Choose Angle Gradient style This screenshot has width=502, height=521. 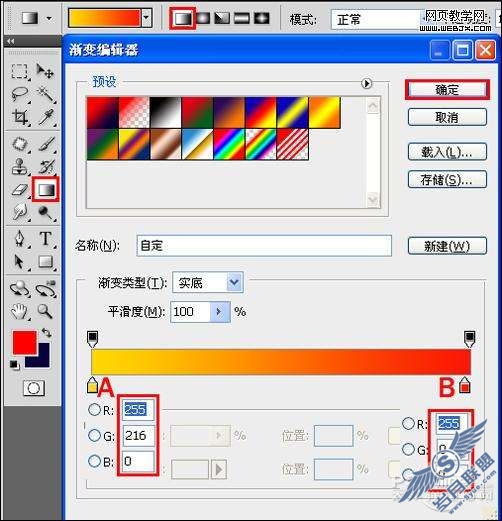[222, 18]
